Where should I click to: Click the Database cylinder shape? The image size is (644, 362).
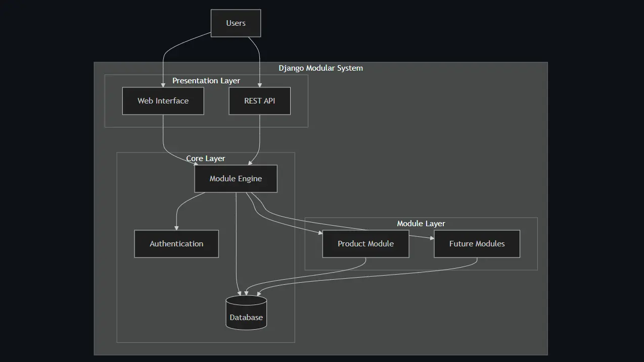[246, 313]
